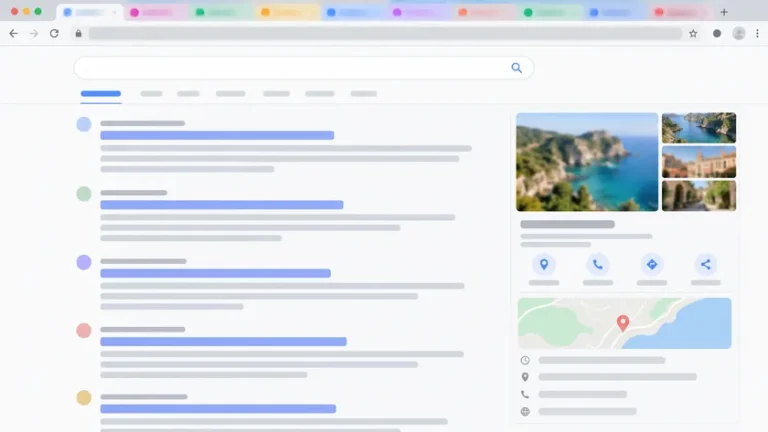The width and height of the screenshot is (768, 432).
Task: Open a new tab with plus icon
Action: point(724,12)
